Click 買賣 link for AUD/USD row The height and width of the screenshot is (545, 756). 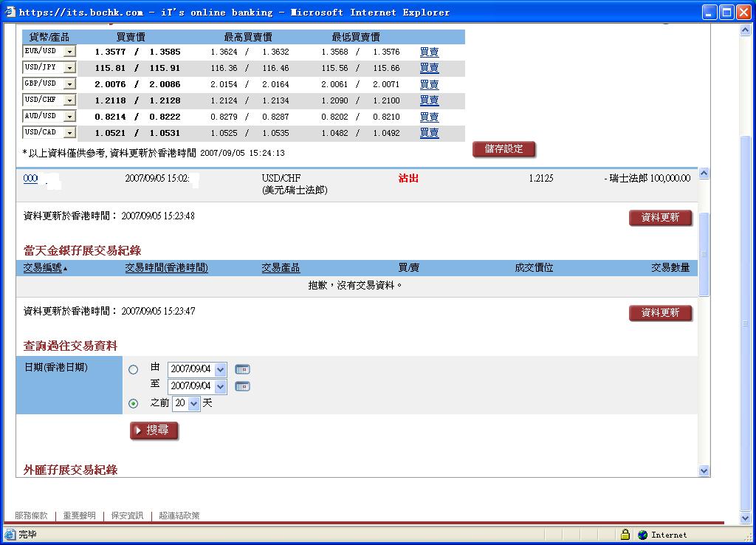429,116
